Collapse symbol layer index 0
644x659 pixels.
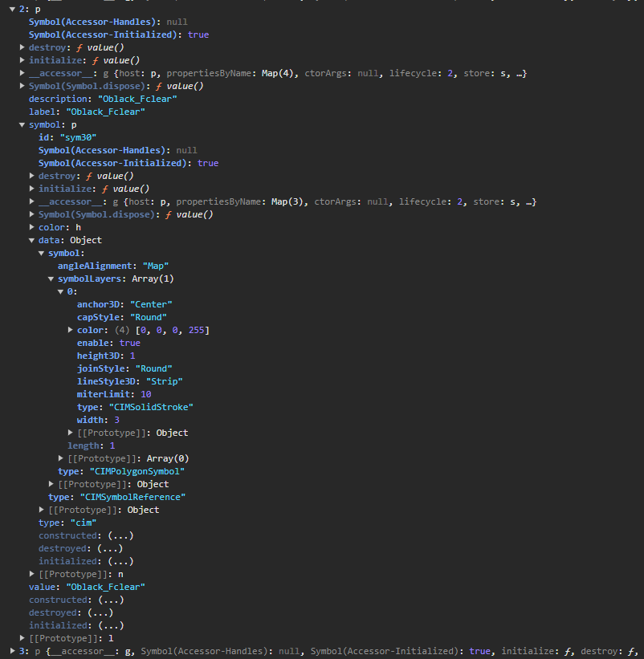tap(61, 291)
